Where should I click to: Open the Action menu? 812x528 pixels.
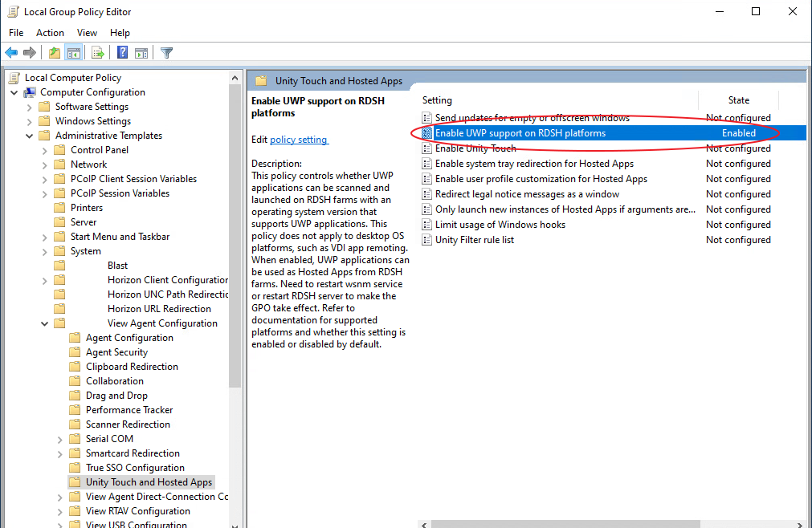click(50, 33)
